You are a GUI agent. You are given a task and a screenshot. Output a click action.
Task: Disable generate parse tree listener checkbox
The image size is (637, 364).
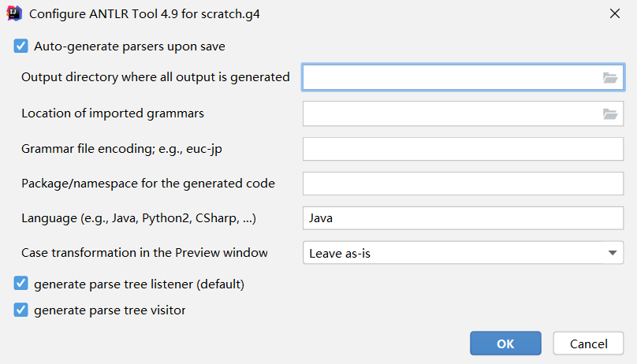20,283
